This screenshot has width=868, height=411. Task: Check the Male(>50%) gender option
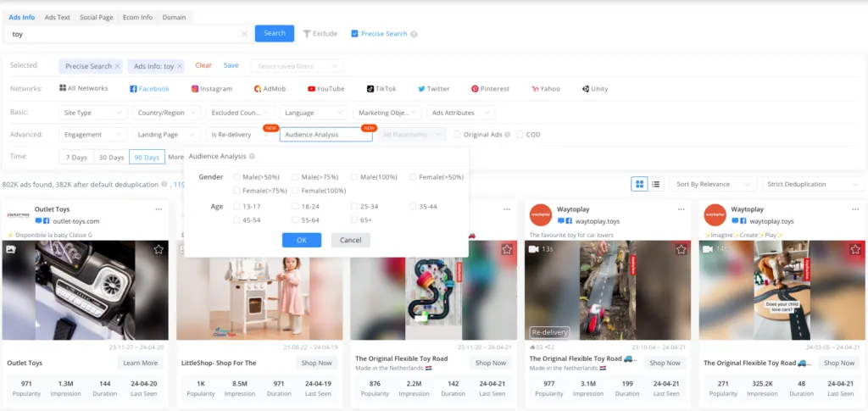tap(237, 177)
